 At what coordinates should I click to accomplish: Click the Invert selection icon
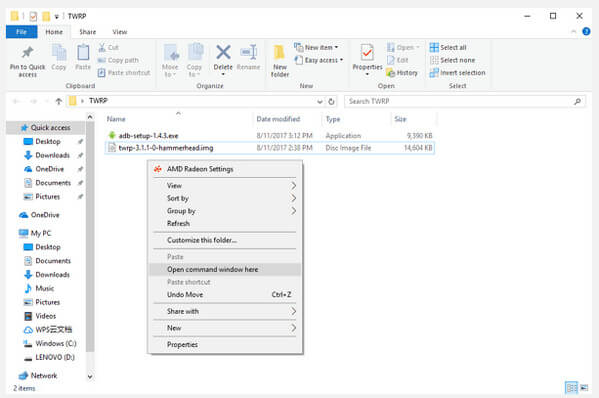coord(434,73)
